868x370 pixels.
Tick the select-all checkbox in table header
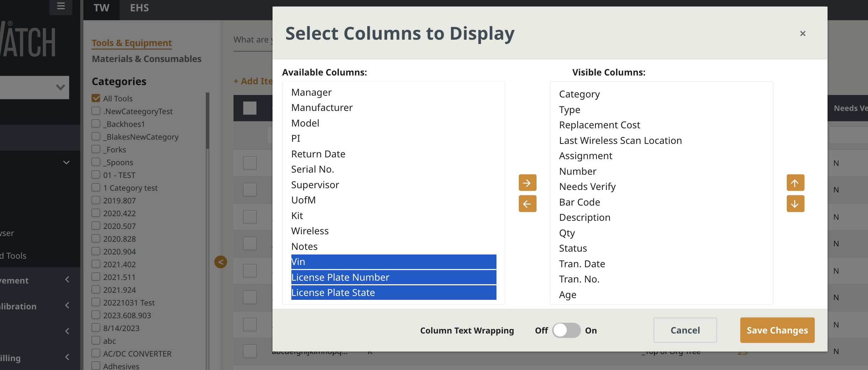click(250, 108)
